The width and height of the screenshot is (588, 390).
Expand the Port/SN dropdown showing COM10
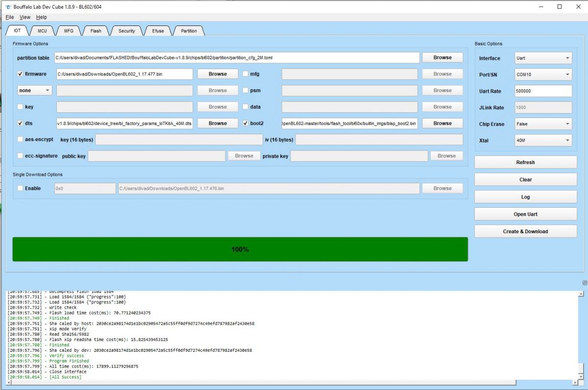[543, 74]
